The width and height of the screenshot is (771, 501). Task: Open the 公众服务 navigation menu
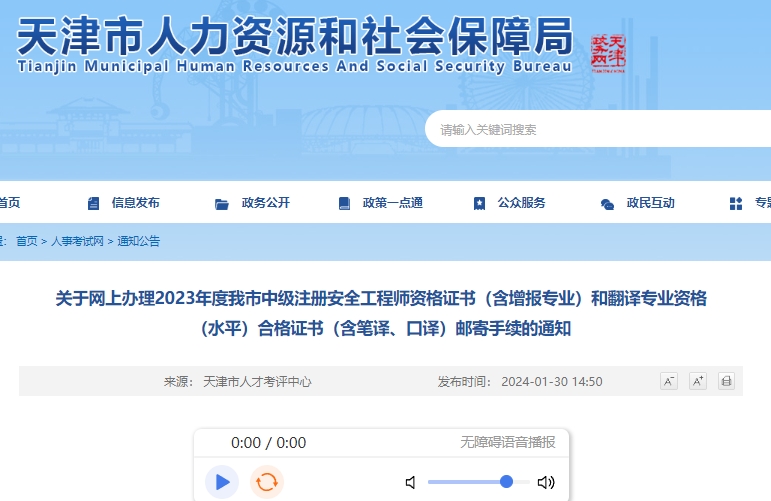[521, 203]
